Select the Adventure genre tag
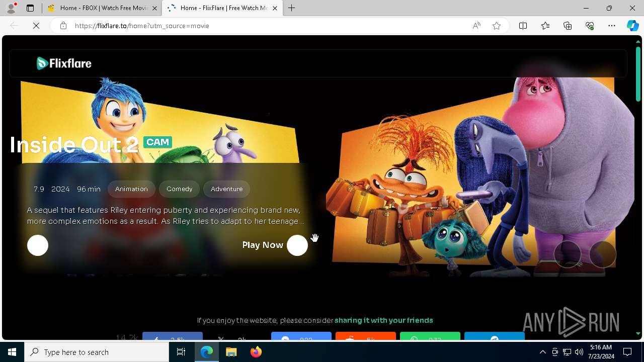 click(x=226, y=189)
